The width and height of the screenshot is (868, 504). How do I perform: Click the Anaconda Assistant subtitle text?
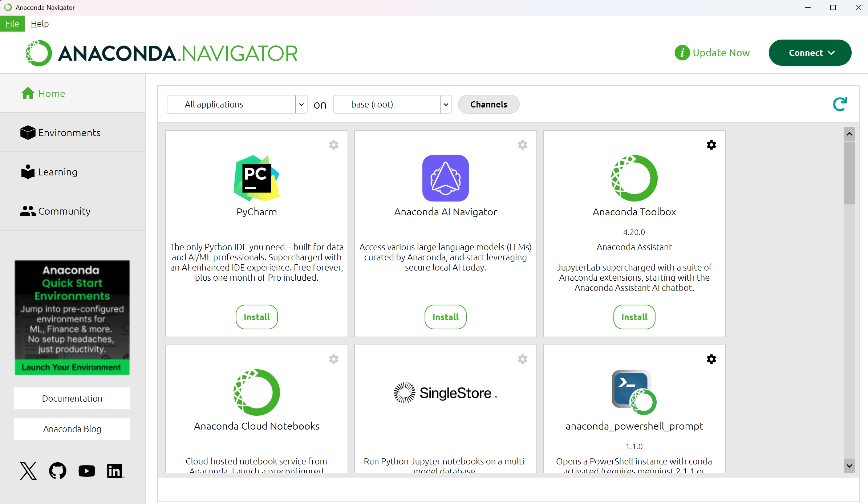pos(634,247)
